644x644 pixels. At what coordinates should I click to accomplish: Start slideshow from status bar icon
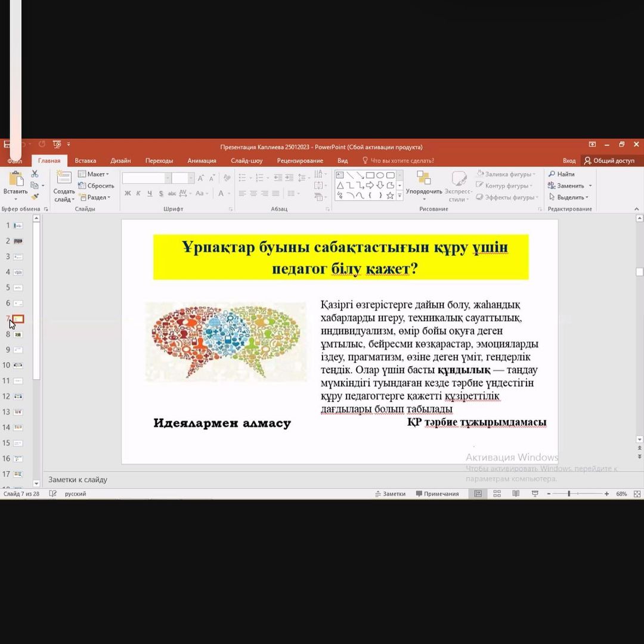pyautogui.click(x=535, y=494)
